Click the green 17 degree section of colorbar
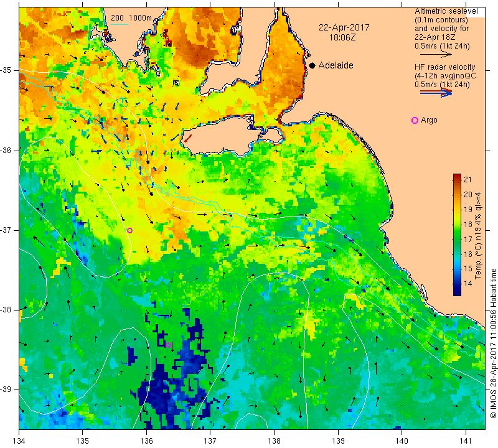The height and width of the screenshot is (448, 498). pyautogui.click(x=457, y=239)
